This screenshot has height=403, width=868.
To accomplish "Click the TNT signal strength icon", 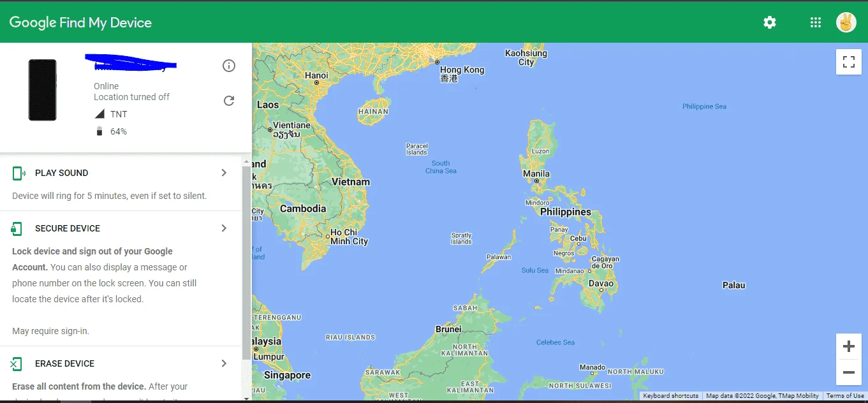I will pyautogui.click(x=99, y=114).
